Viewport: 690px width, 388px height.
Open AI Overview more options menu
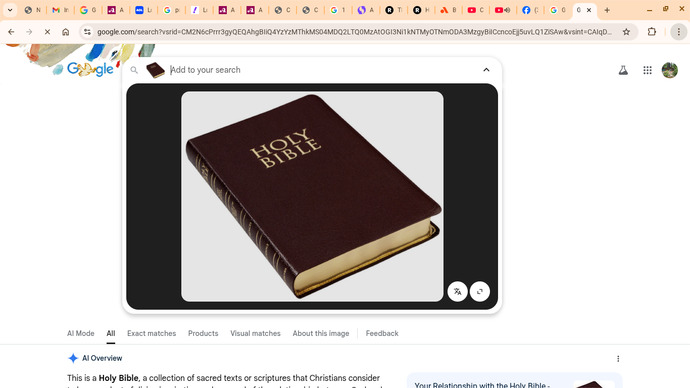tap(618, 359)
